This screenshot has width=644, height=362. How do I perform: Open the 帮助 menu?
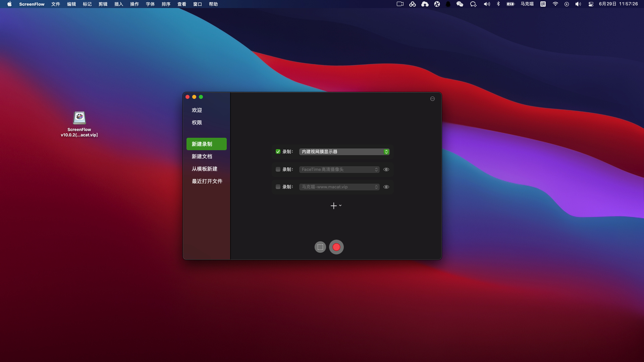point(213,4)
